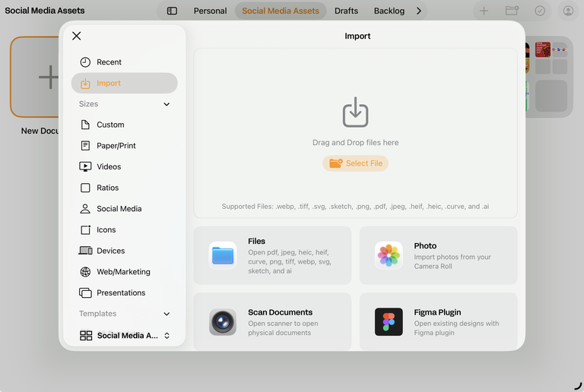Click the Web/Marketing globe icon
This screenshot has height=392, width=584.
85,272
